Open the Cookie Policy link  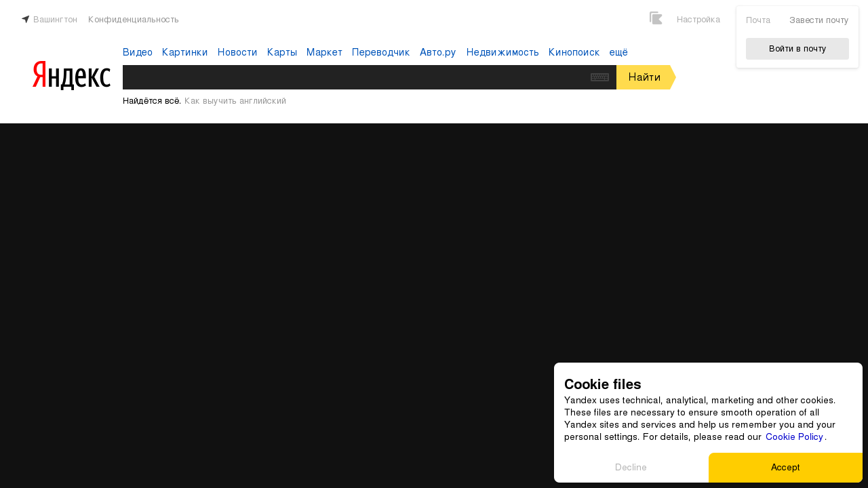coord(794,437)
